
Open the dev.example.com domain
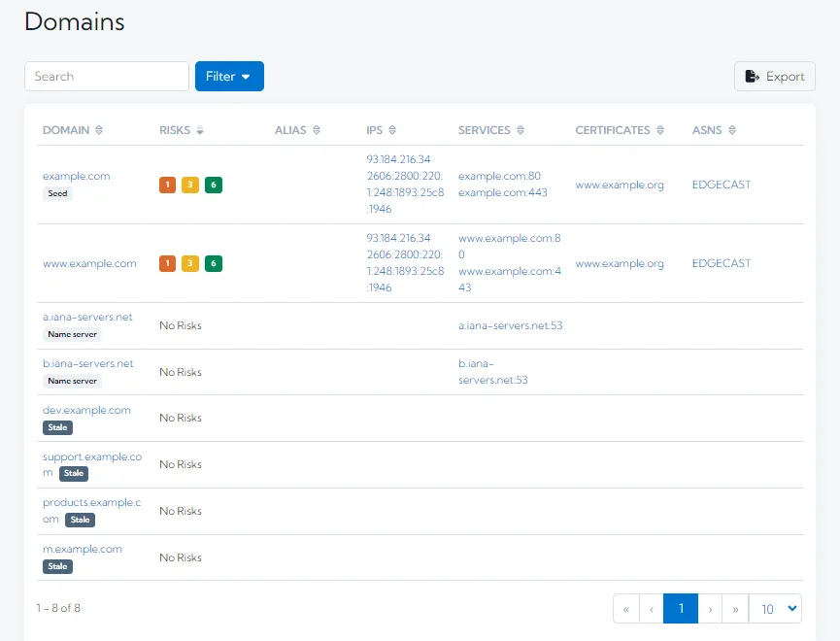86,410
